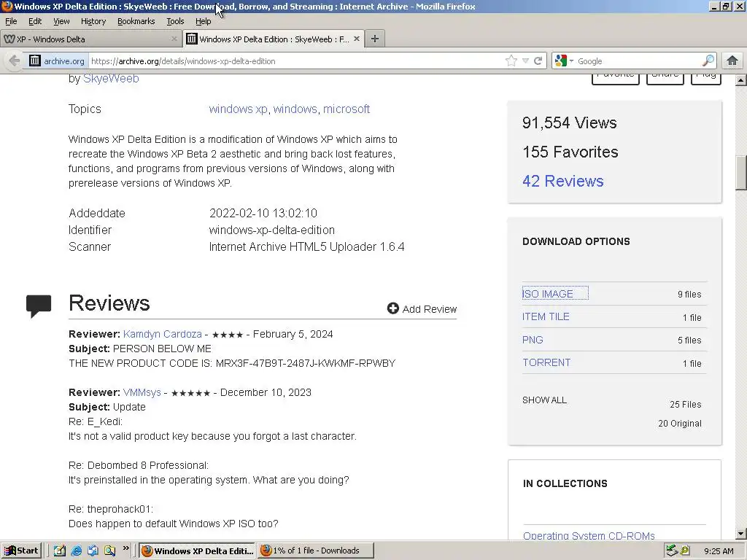Image resolution: width=747 pixels, height=560 pixels.
Task: Click the 9:25 AM system clock
Action: click(x=719, y=551)
